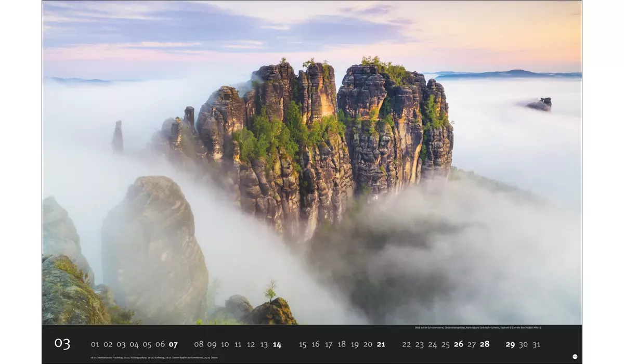Select date 16 in the calendar strip

316,344
